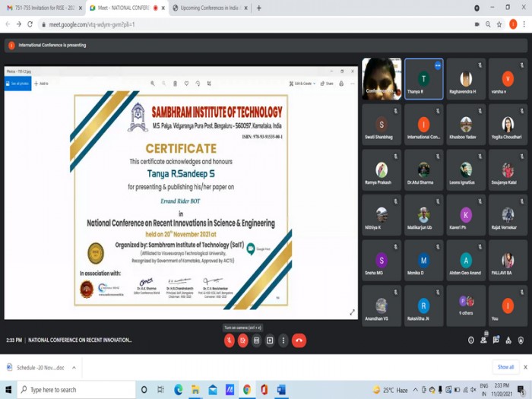
Task: Click the Show all downloads button
Action: click(505, 367)
